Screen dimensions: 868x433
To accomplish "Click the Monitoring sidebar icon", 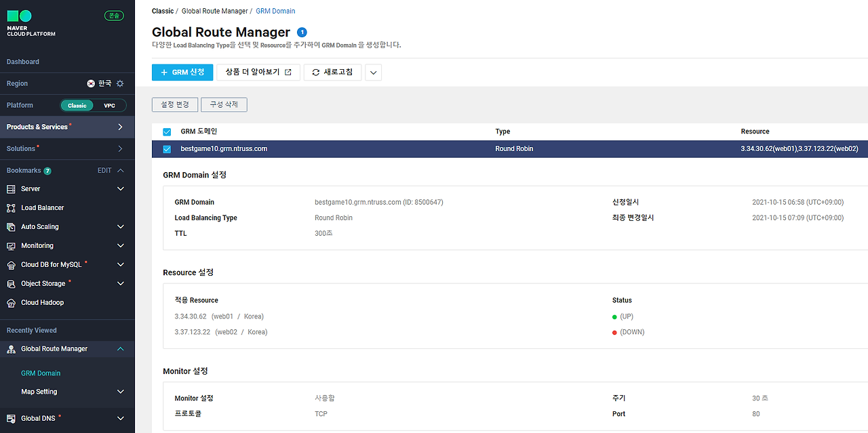I will [x=11, y=246].
